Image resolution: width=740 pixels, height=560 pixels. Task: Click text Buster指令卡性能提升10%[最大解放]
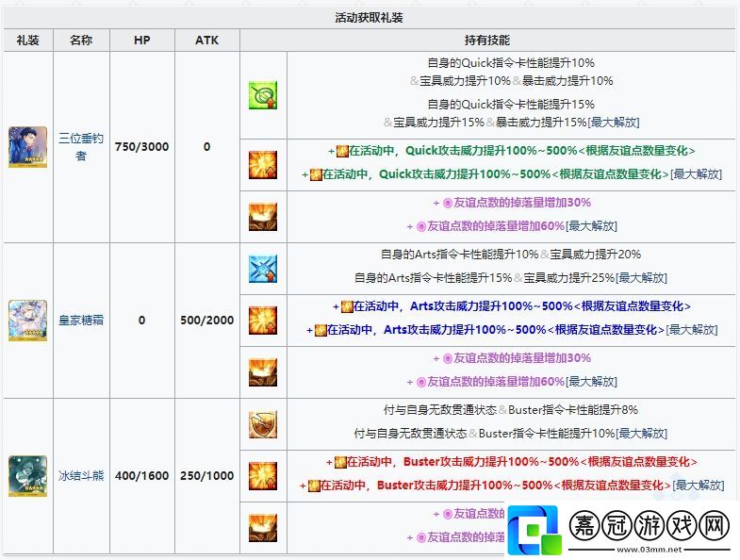click(x=573, y=433)
